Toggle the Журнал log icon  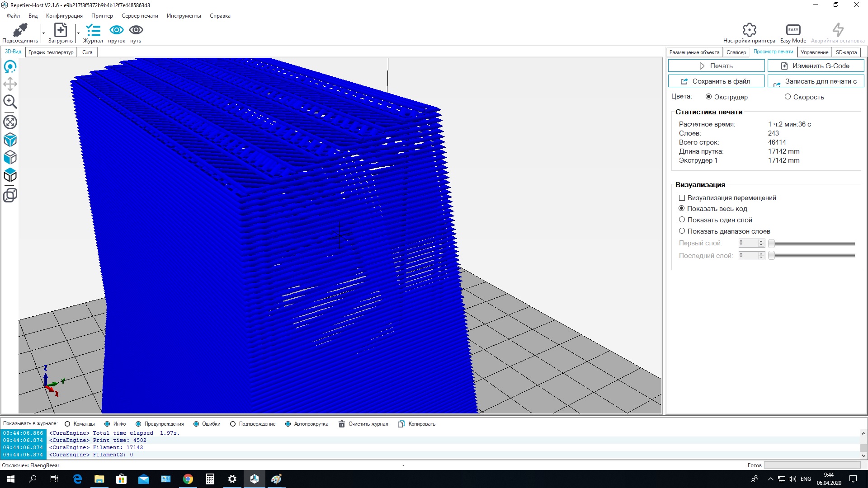pyautogui.click(x=93, y=30)
